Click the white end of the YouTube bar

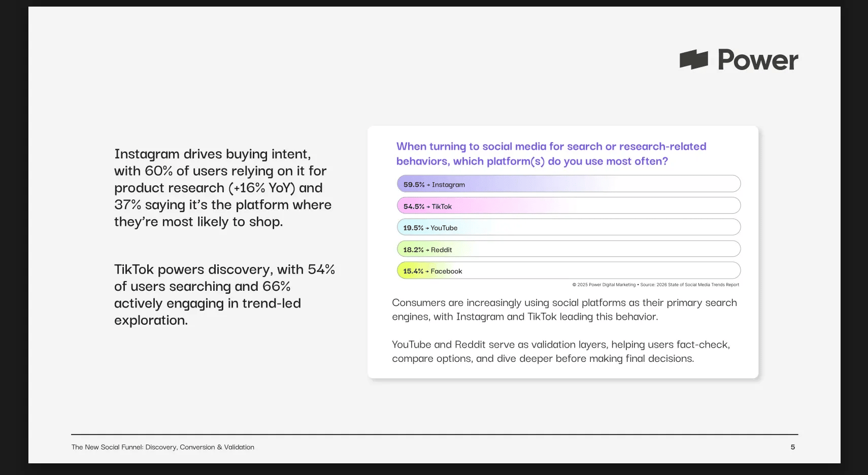click(x=711, y=227)
